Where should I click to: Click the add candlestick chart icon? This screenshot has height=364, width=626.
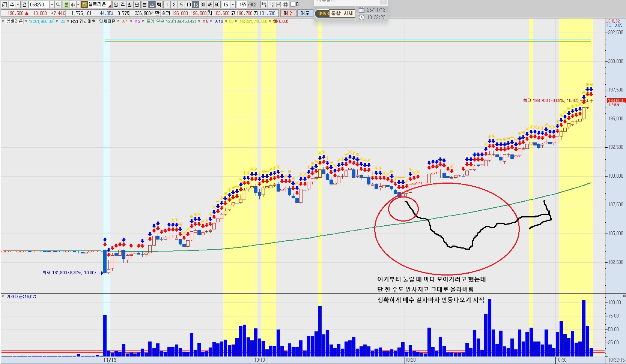[x=264, y=4]
